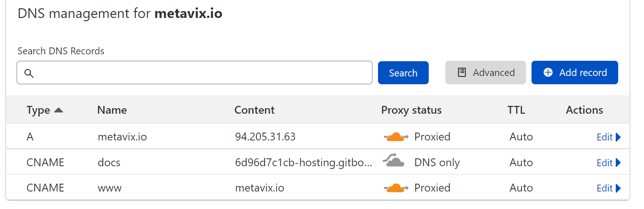
Task: Click the Proxy status column header
Action: click(x=411, y=110)
